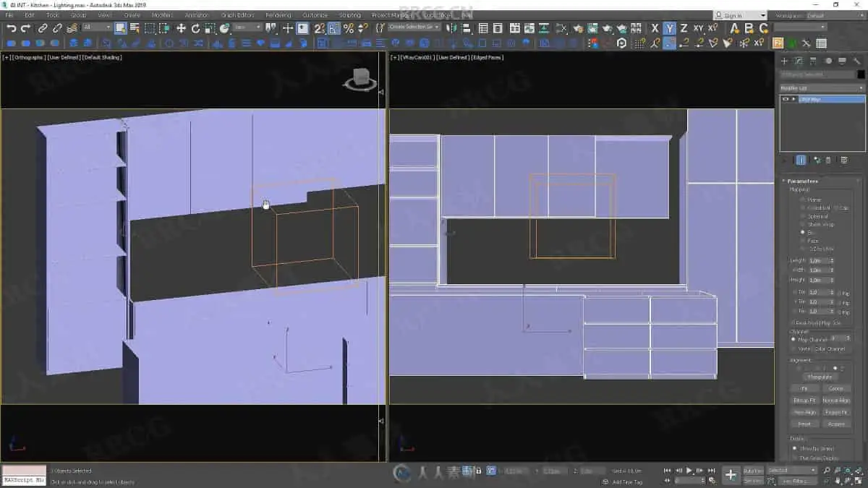Viewport: 868px width, 488px height.
Task: Open Select by Name list icon
Action: 135,28
